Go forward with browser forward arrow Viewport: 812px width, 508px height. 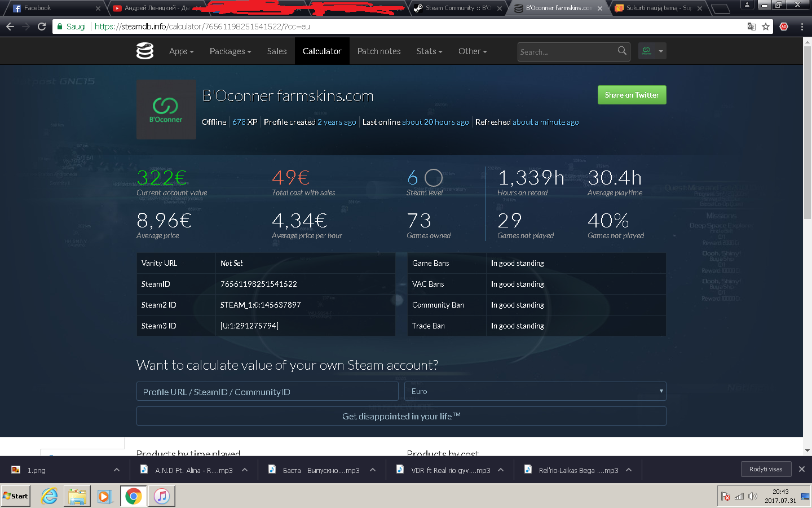click(26, 27)
